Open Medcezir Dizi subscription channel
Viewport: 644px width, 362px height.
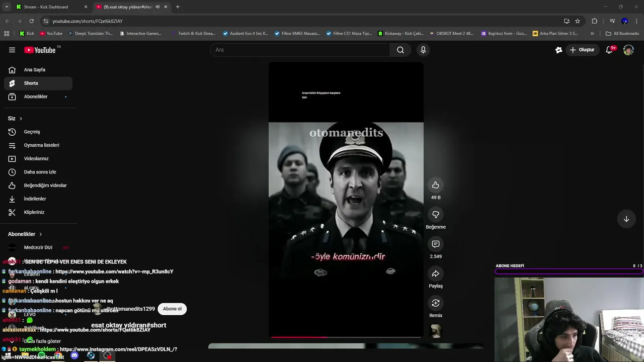[x=38, y=247]
